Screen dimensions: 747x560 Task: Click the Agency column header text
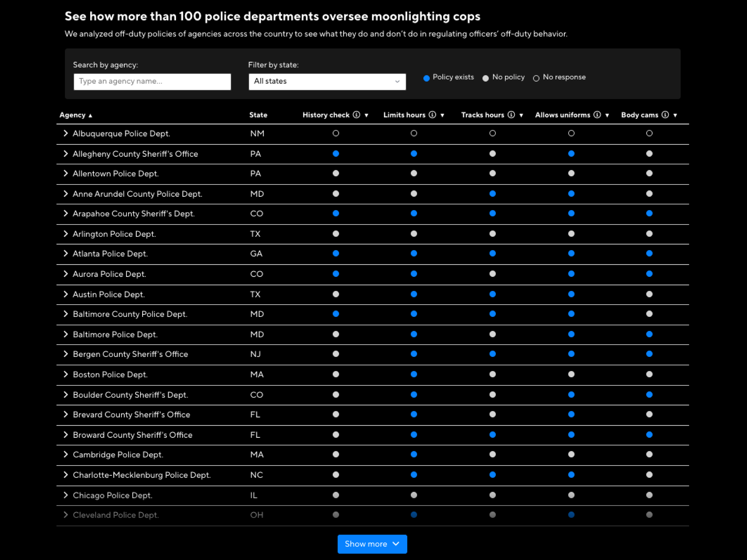tap(72, 115)
